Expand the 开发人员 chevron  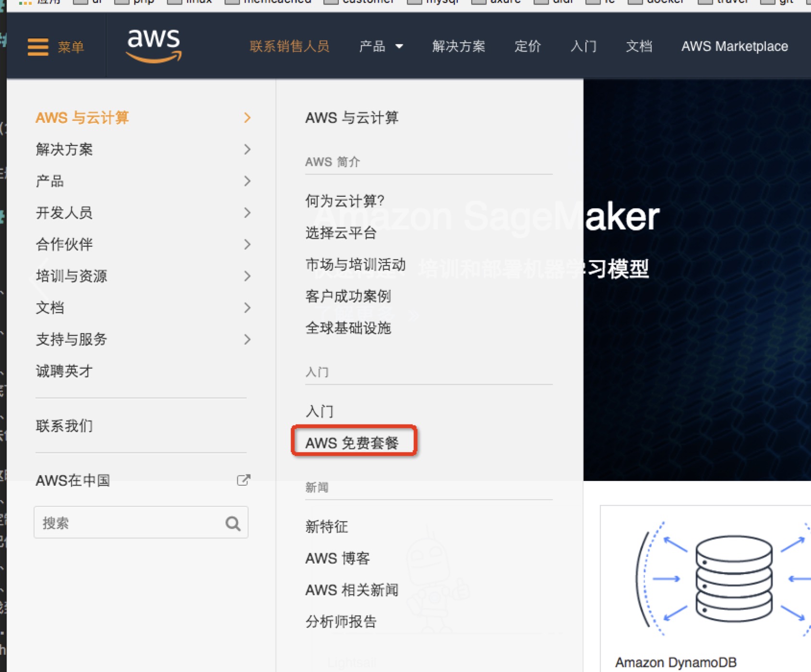click(247, 213)
